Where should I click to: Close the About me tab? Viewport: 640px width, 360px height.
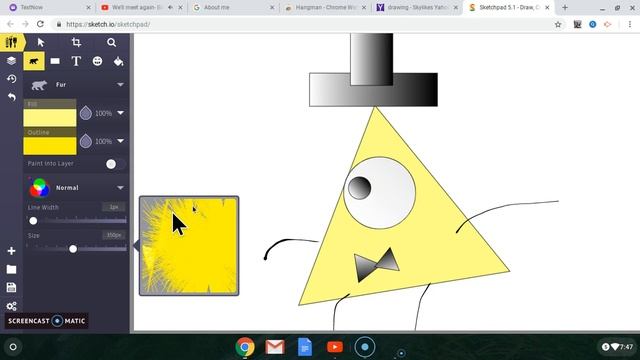pos(272,7)
